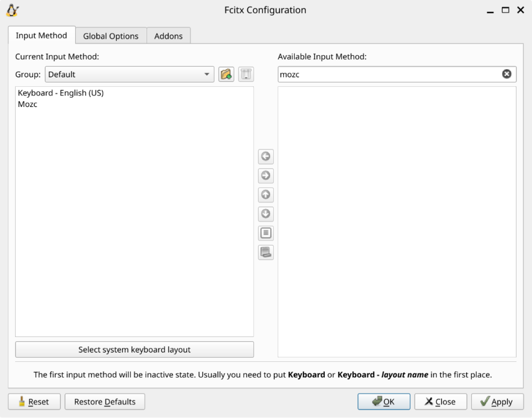This screenshot has width=532, height=418.
Task: Move selected input method up
Action: point(265,195)
